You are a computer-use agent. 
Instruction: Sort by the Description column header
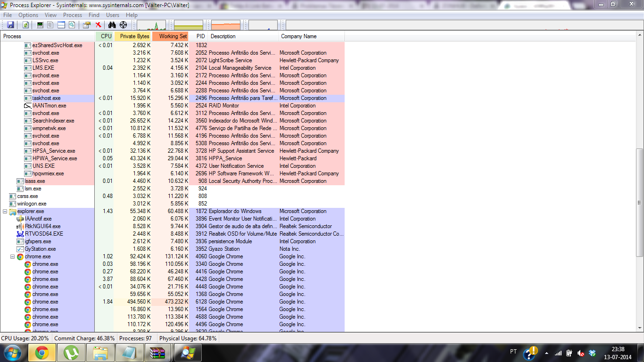(243, 36)
